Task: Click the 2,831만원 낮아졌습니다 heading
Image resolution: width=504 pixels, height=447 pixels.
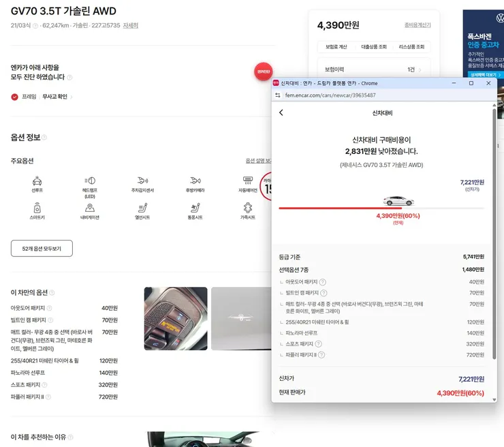Action: [381, 151]
